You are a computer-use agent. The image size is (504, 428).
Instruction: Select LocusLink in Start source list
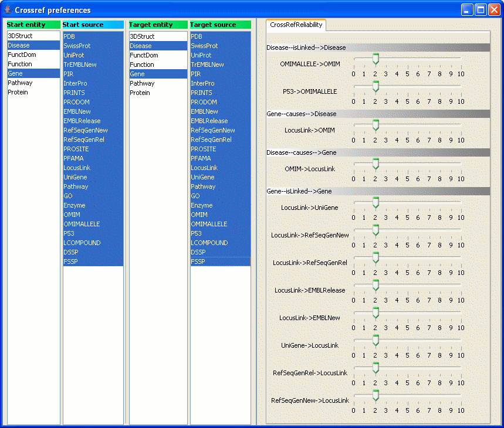[x=93, y=168]
